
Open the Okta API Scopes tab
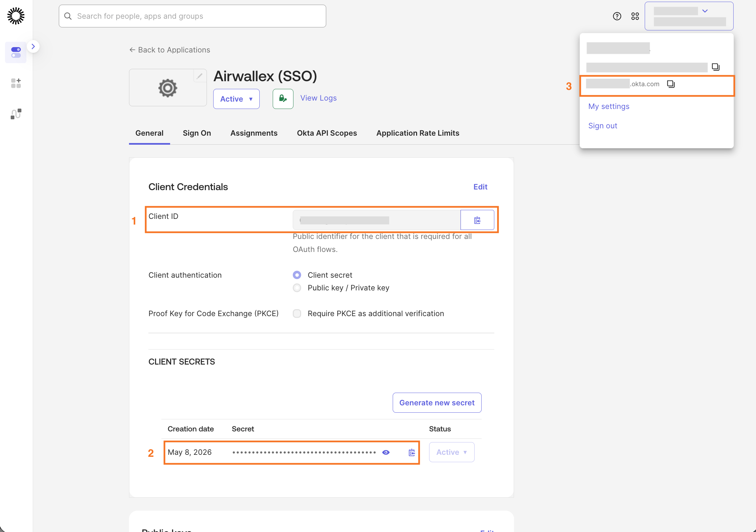coord(327,133)
